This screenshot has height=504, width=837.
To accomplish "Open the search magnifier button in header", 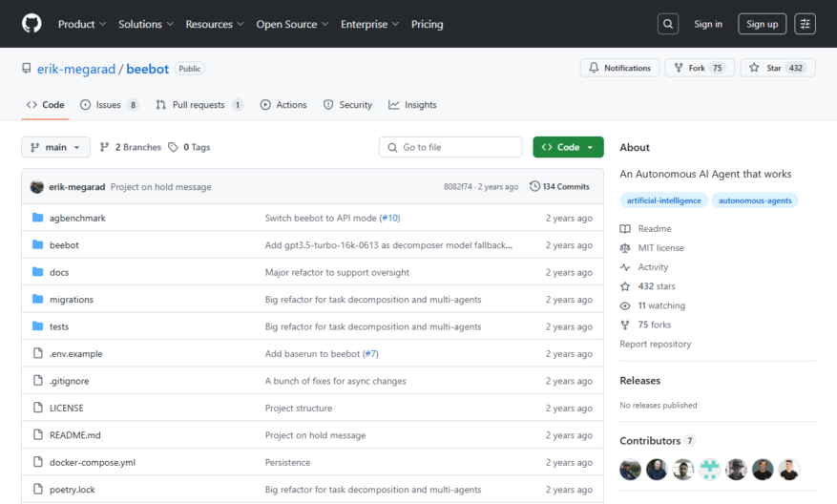I will point(668,24).
